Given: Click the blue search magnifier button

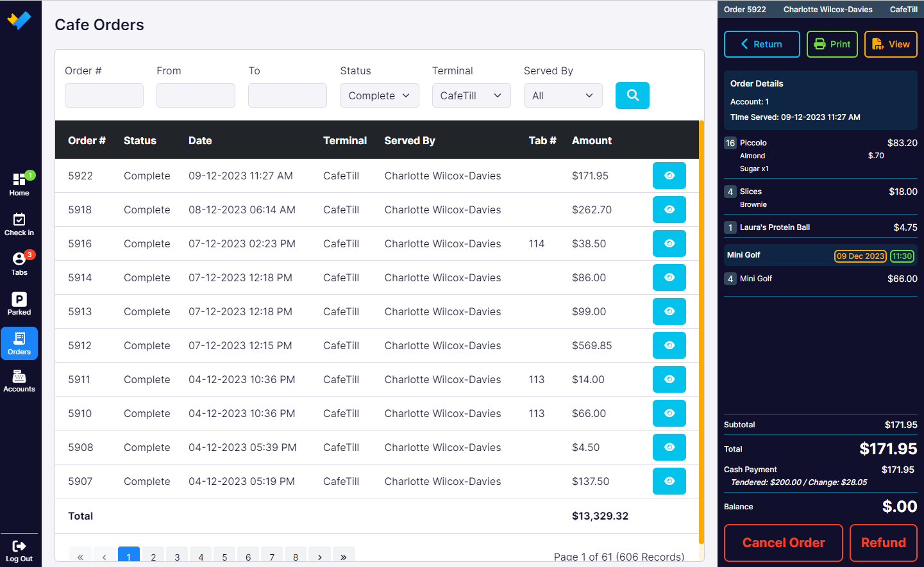Looking at the screenshot, I should 632,95.
